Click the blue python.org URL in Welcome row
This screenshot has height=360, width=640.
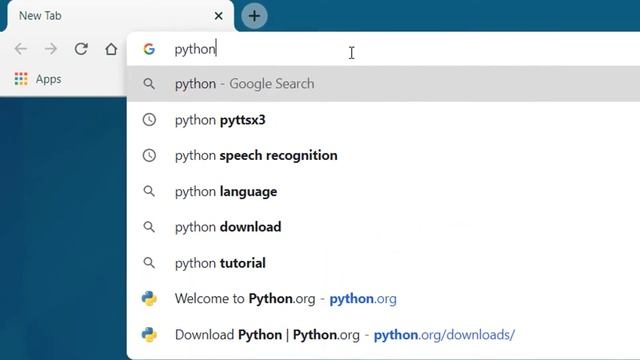click(x=363, y=299)
